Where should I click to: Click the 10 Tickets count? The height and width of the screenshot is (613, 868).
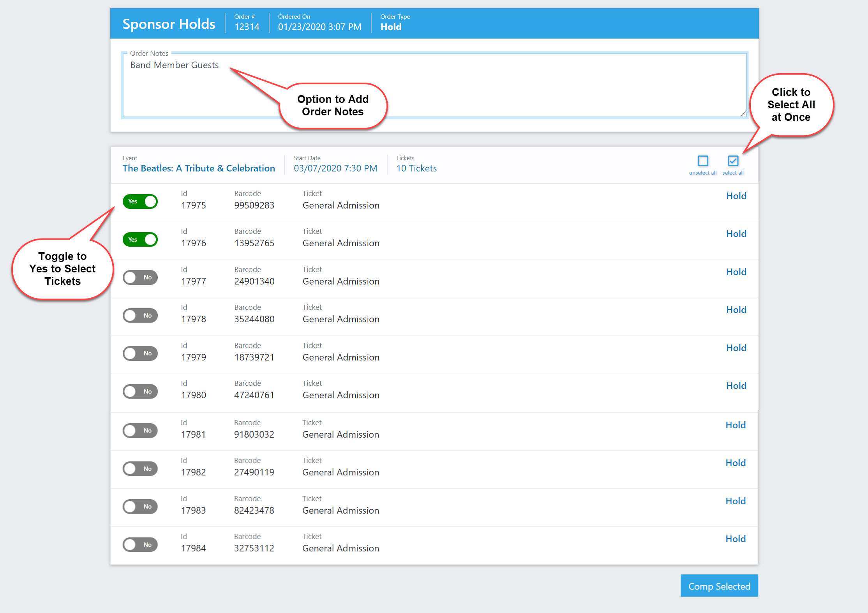point(416,168)
